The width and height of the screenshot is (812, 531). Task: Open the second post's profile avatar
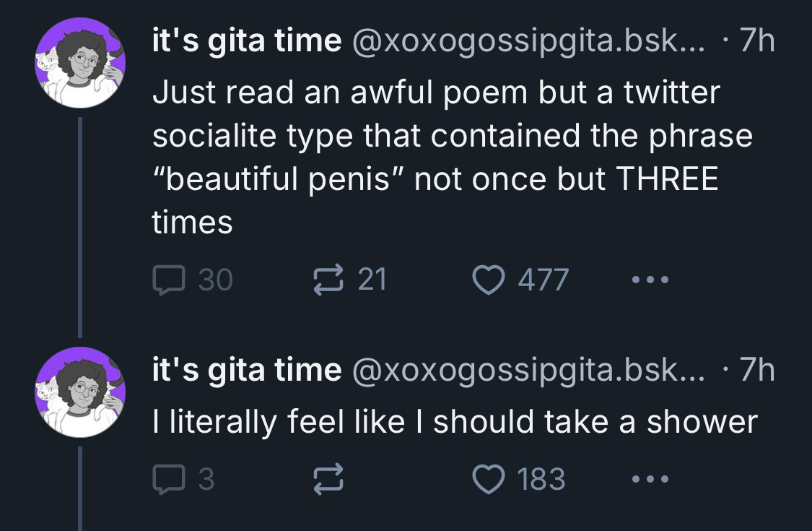(81, 392)
